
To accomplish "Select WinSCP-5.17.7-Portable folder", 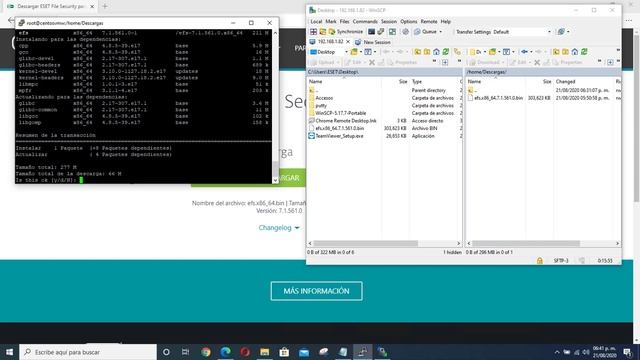I will (340, 113).
